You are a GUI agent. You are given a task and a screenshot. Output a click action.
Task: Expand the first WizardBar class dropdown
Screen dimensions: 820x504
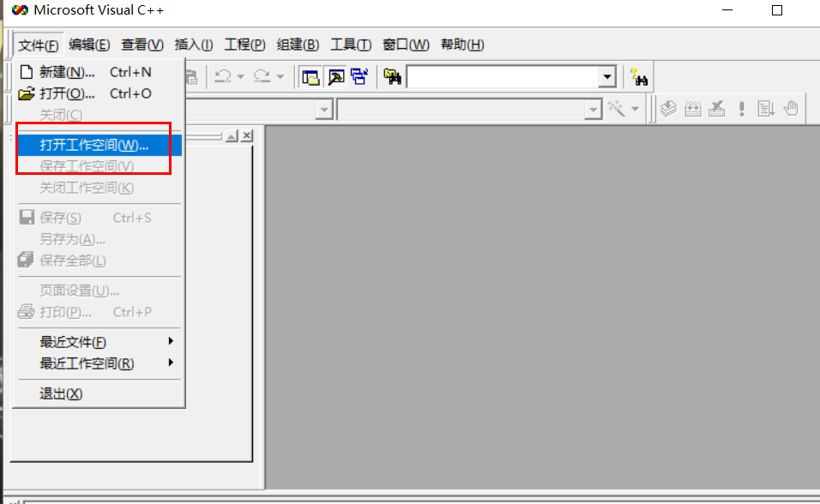click(x=325, y=110)
